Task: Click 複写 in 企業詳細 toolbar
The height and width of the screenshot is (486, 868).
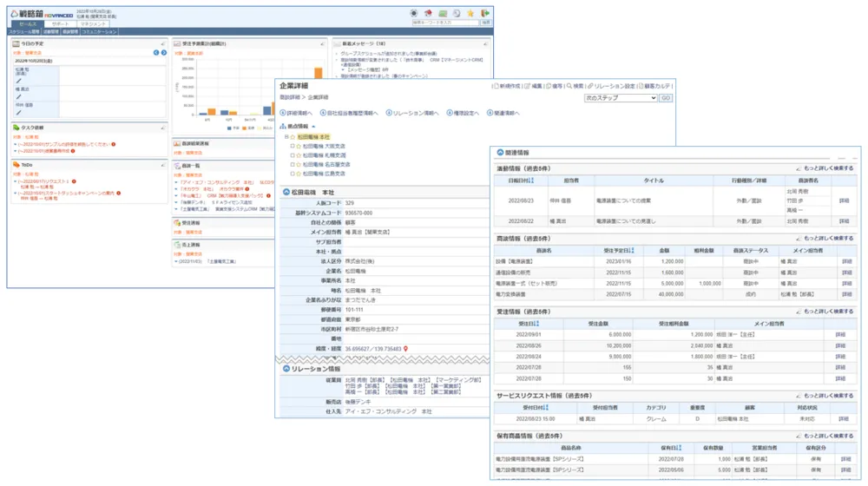Action: click(554, 86)
